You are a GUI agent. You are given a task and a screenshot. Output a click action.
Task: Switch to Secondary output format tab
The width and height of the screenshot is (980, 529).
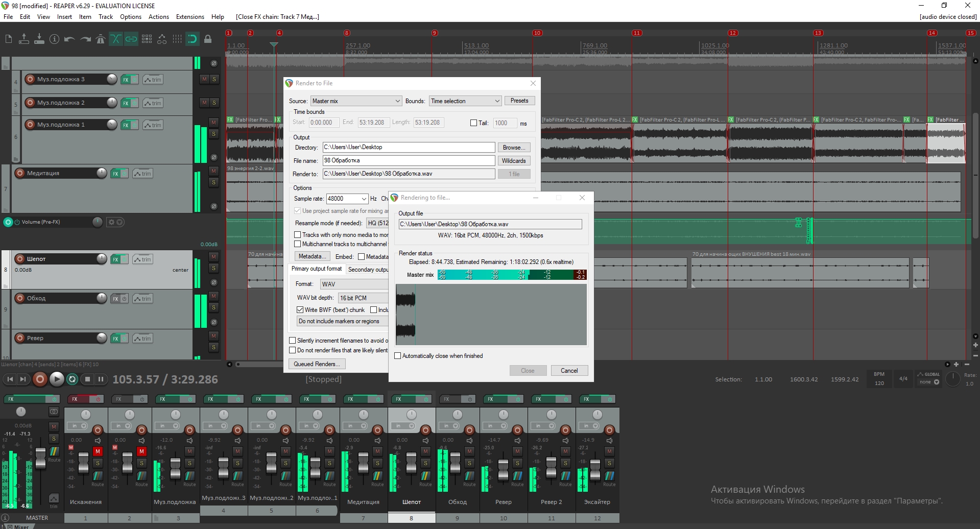[x=369, y=269]
